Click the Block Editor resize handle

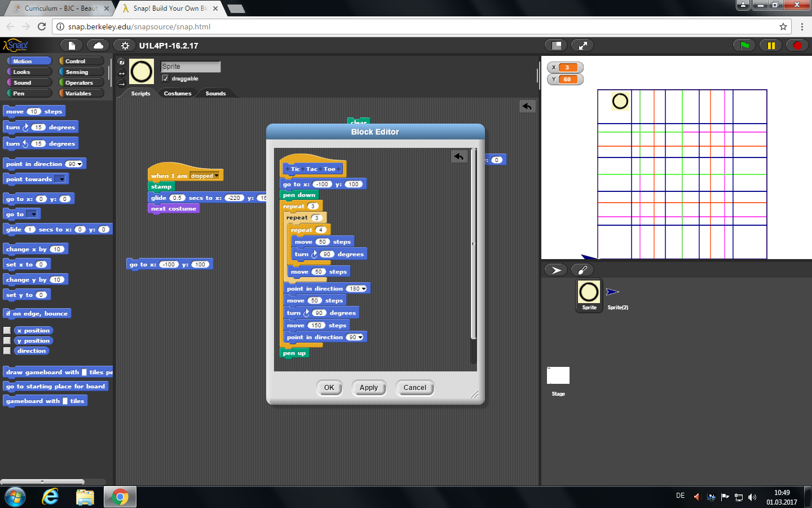(x=475, y=395)
